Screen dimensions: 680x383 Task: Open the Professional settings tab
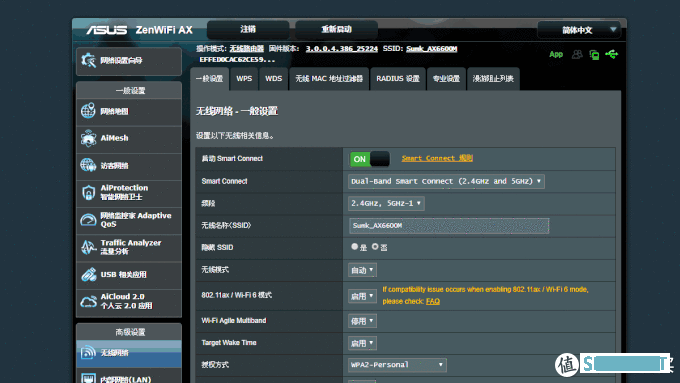click(x=446, y=79)
